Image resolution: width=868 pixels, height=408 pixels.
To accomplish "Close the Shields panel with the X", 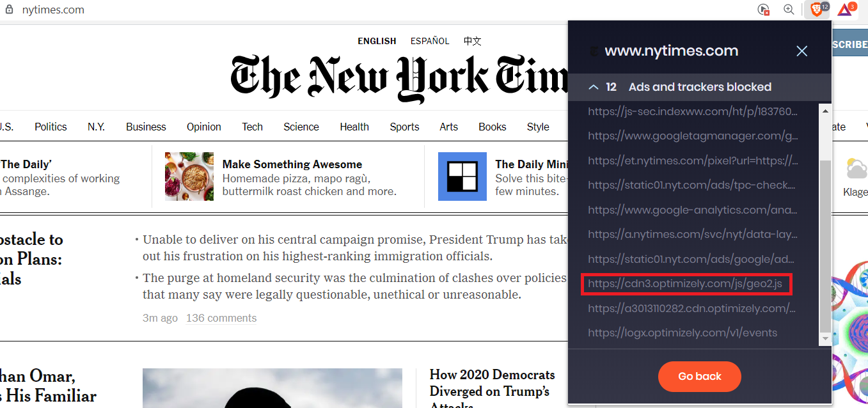I will [801, 51].
